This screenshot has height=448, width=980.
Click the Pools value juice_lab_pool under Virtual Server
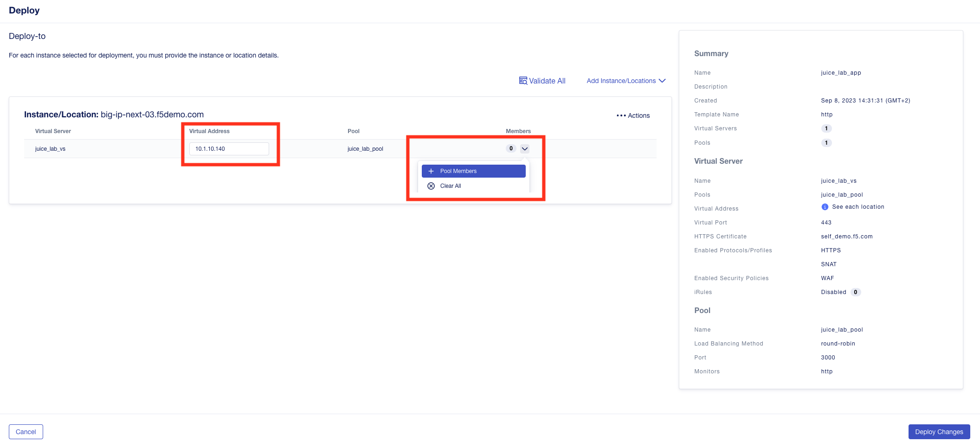click(842, 195)
